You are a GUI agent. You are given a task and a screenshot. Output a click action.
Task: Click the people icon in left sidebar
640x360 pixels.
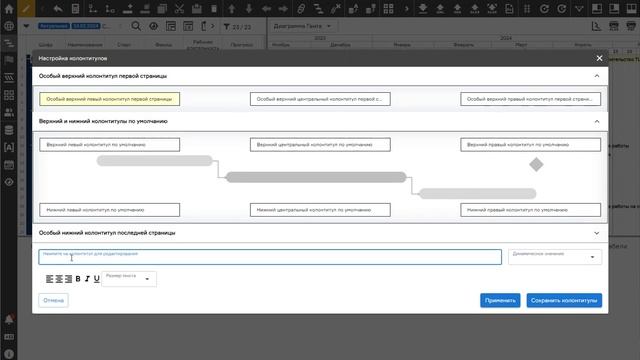[x=9, y=113]
